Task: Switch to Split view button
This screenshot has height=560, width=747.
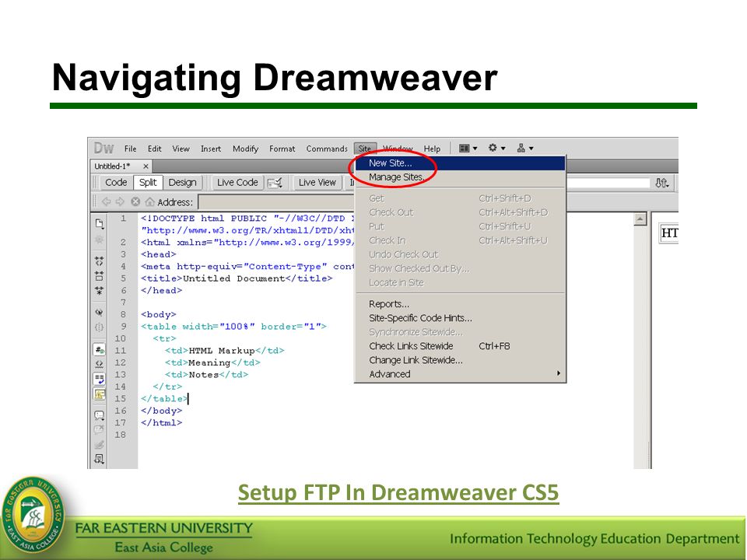Action: tap(148, 182)
